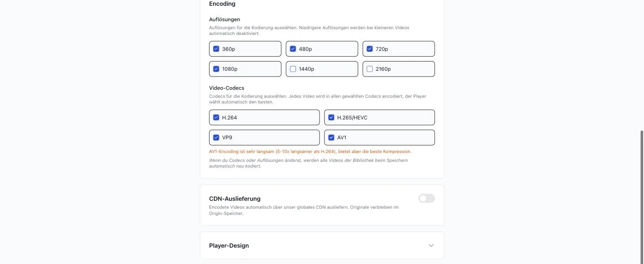Turn on the CDN-Auslieferung toggle

click(427, 199)
